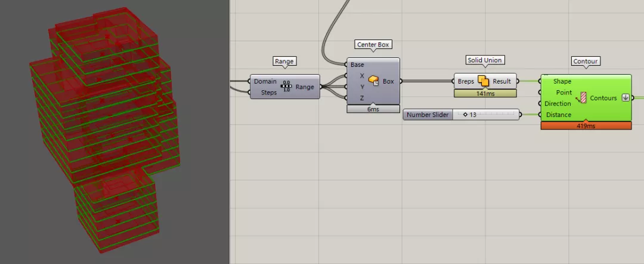This screenshot has height=264, width=644.
Task: Click the Center Box component icon
Action: coord(373,81)
